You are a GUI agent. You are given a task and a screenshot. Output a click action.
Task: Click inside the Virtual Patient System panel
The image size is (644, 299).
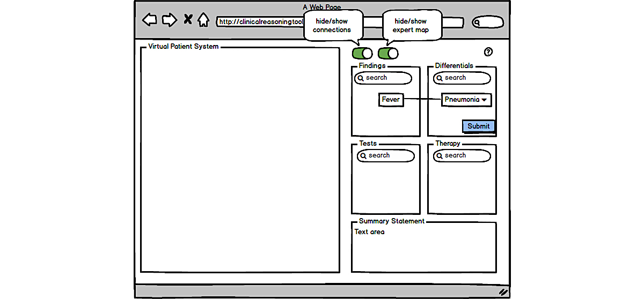click(x=240, y=160)
